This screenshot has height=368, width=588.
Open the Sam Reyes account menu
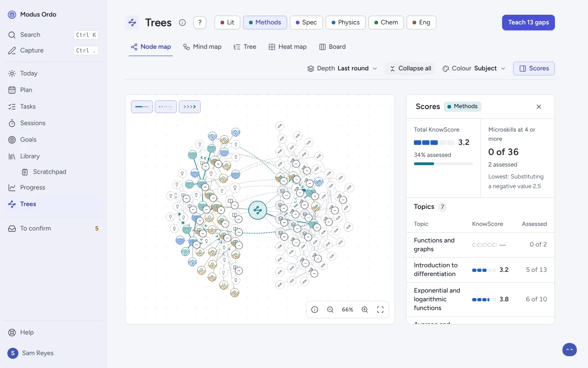53,353
